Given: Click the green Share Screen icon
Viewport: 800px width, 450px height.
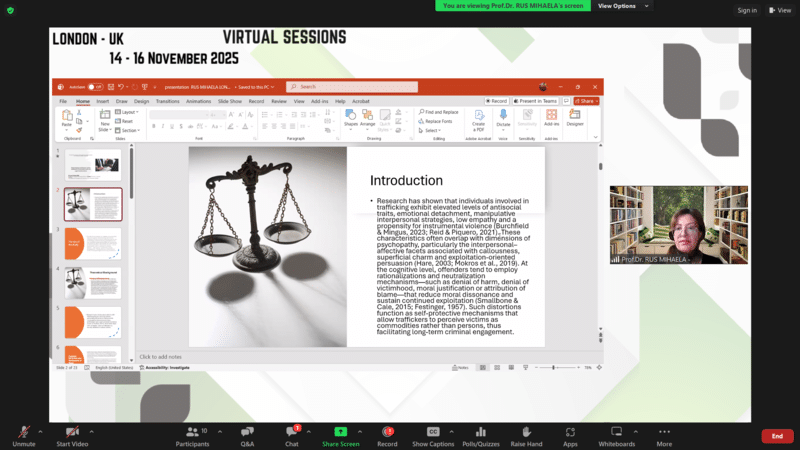Looking at the screenshot, I should (340, 431).
